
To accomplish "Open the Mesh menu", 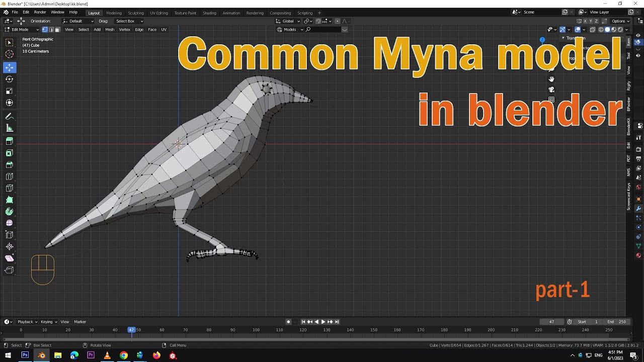I will [110, 29].
